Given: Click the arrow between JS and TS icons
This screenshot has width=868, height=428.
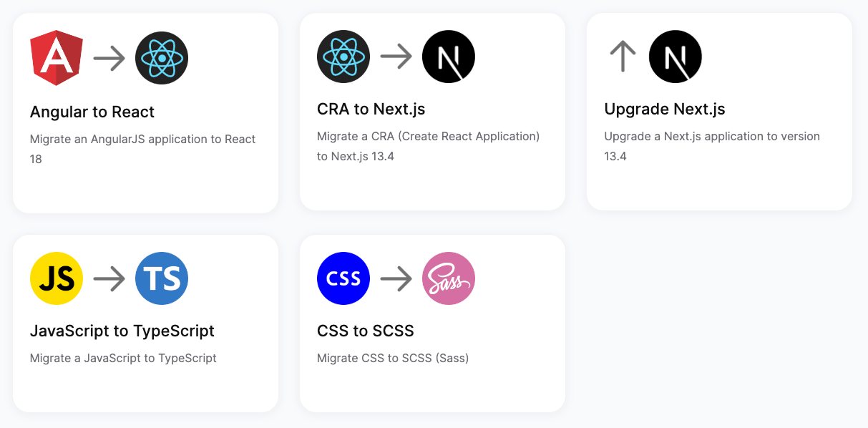Looking at the screenshot, I should click(109, 278).
